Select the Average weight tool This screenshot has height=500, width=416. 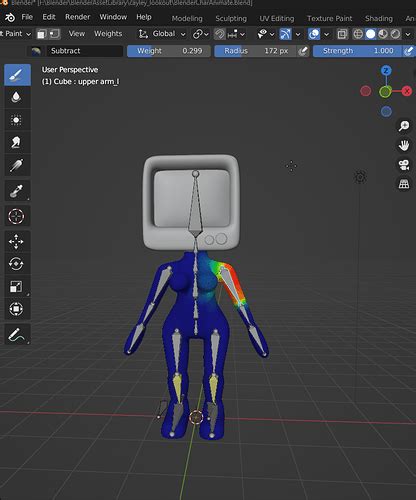17,120
